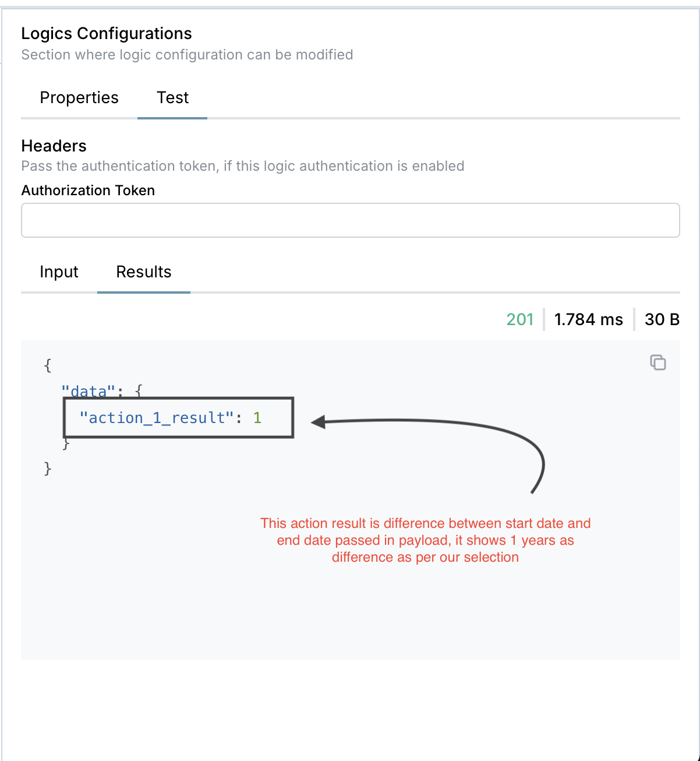
Task: Click the 30 B response size
Action: [x=662, y=320]
